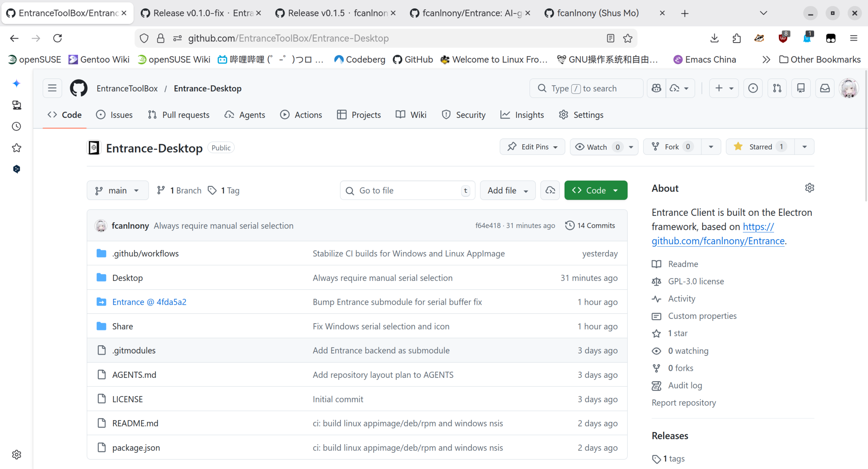Click Go to file search field
Image resolution: width=868 pixels, height=469 pixels.
point(408,190)
